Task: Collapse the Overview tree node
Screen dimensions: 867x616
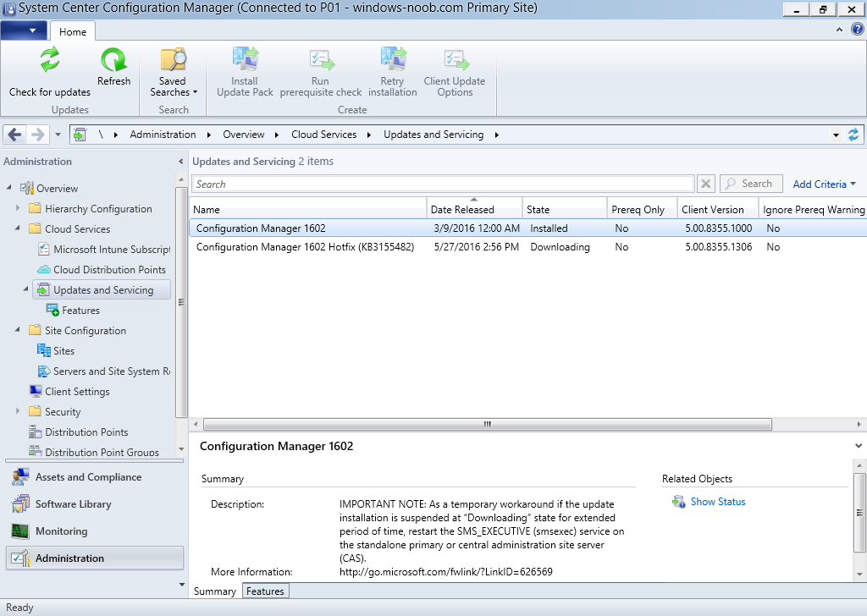Action: coord(8,188)
